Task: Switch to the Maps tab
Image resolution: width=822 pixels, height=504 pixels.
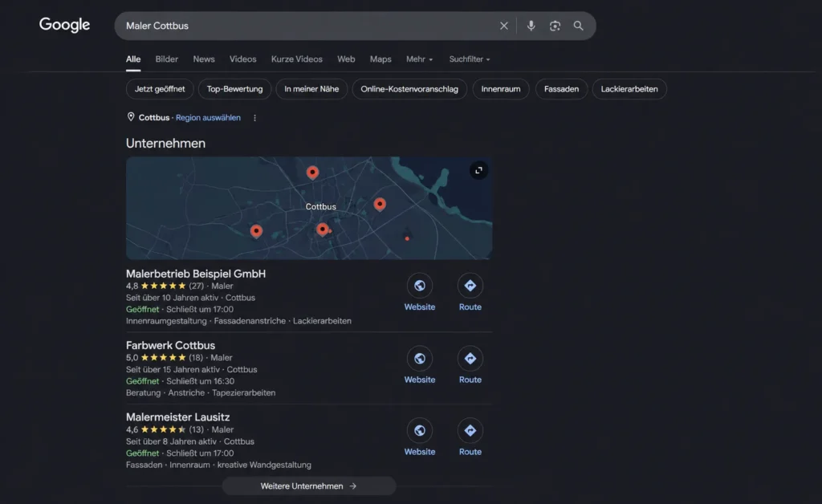Action: pos(380,59)
